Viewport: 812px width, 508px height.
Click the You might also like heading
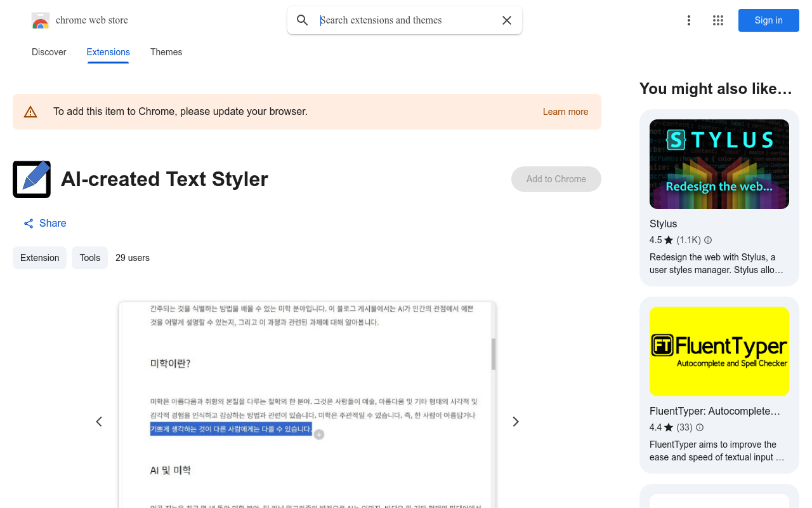coord(716,89)
